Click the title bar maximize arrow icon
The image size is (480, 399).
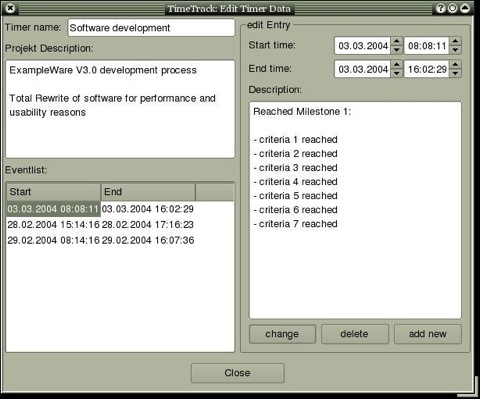(x=465, y=8)
